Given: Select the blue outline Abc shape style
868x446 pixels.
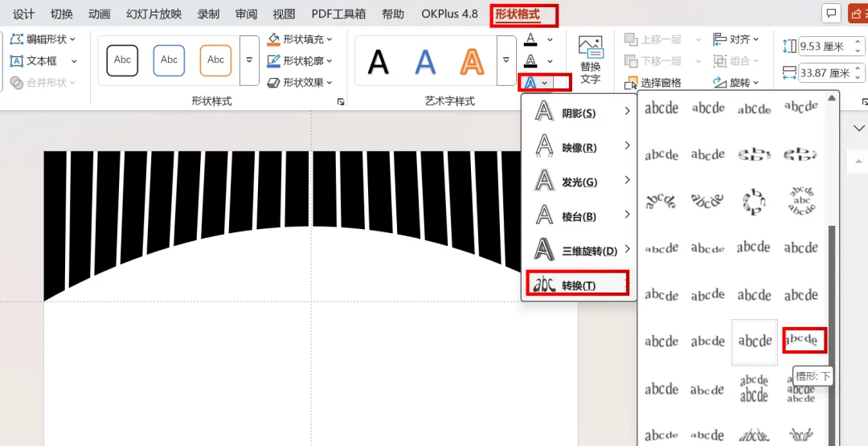Looking at the screenshot, I should click(x=169, y=60).
